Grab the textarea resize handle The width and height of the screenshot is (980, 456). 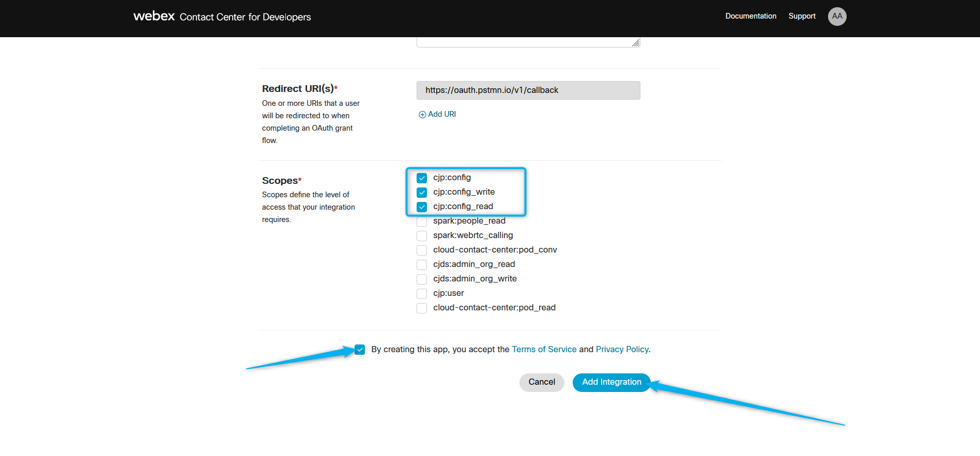click(636, 43)
